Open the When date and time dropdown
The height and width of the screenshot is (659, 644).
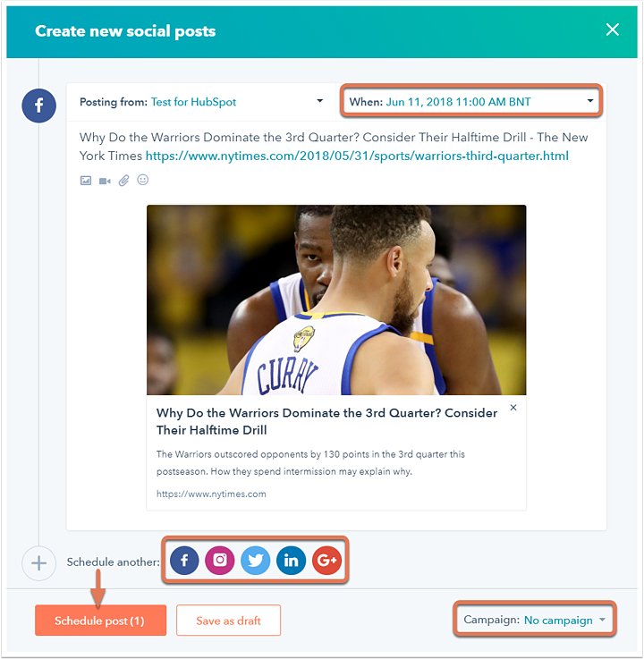click(x=471, y=101)
